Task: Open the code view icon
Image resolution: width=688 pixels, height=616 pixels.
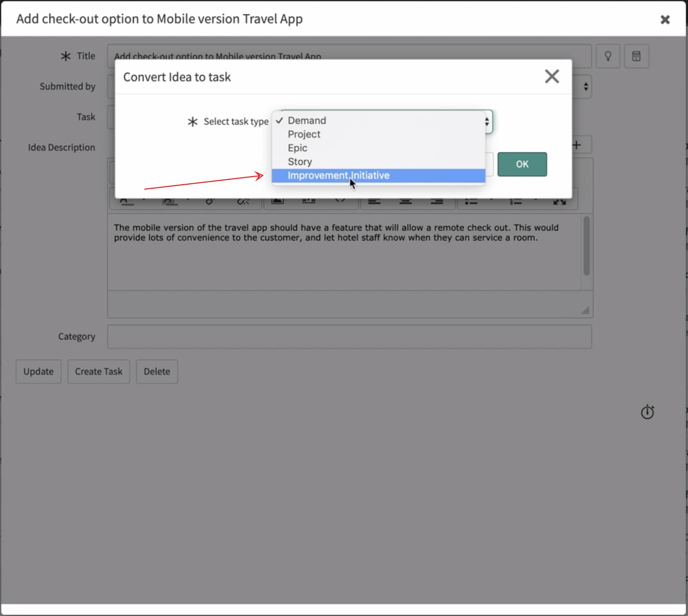Action: [x=340, y=200]
